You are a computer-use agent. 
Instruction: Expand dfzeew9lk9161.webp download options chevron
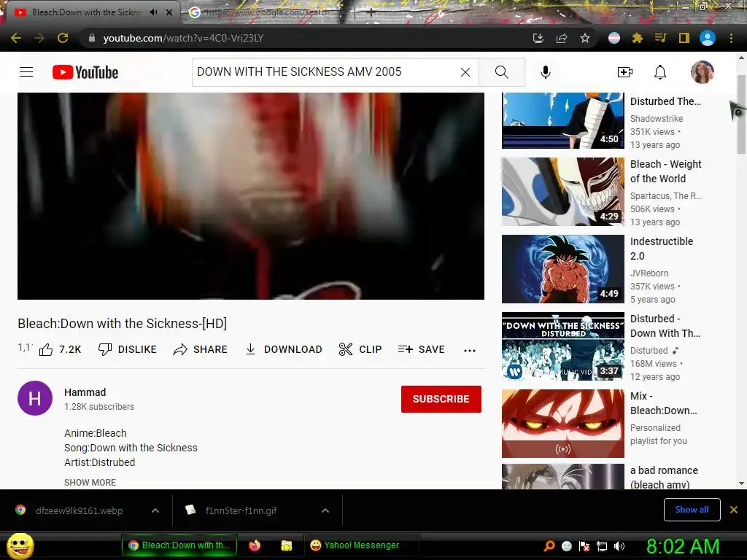point(155,510)
